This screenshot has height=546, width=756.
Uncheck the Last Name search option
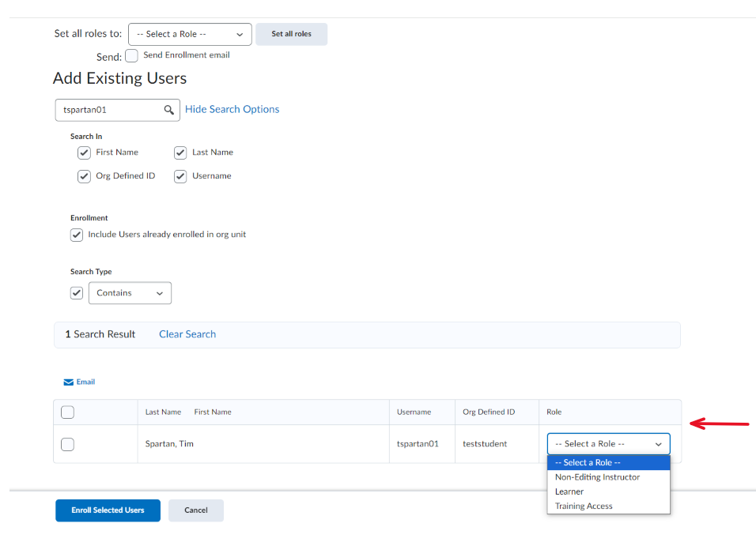[180, 153]
